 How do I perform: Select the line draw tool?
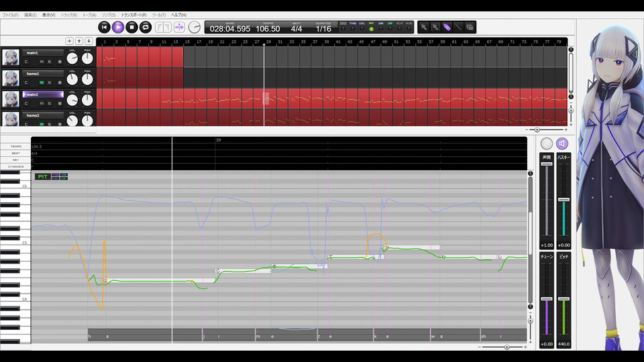[458, 27]
